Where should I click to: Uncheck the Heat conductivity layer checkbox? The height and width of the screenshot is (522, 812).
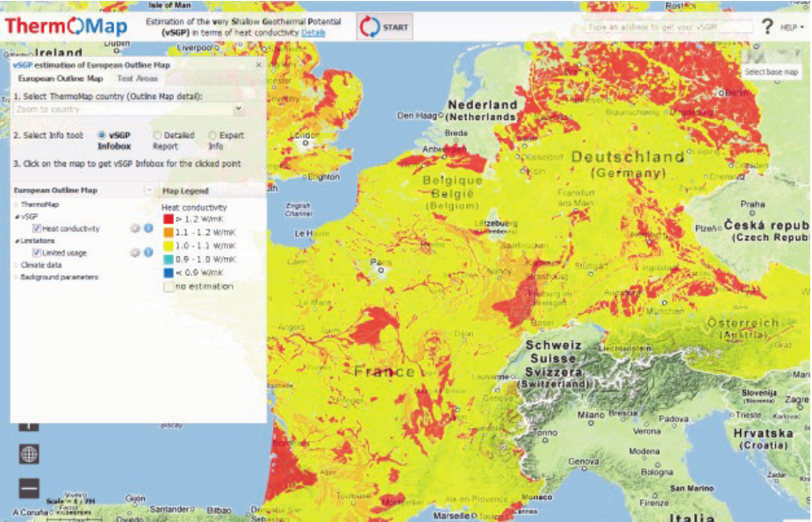point(36,229)
